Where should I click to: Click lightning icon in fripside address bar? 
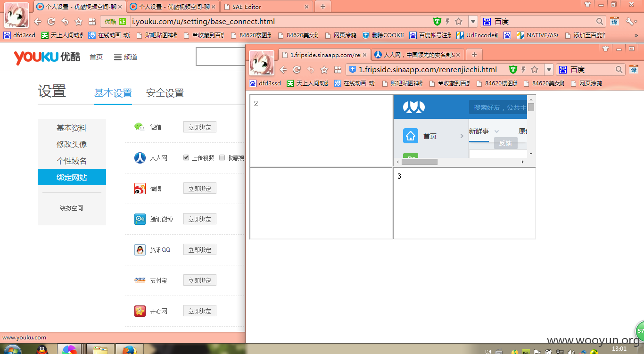[524, 69]
